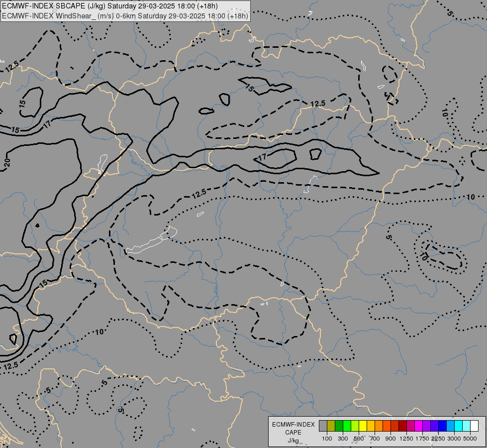Click the pale cyan swatch next to white

[x=467, y=426]
